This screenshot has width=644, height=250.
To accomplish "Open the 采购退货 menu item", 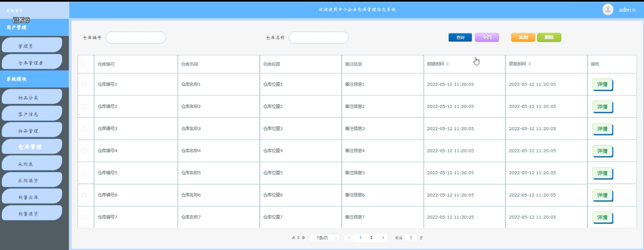I will pyautogui.click(x=32, y=180).
